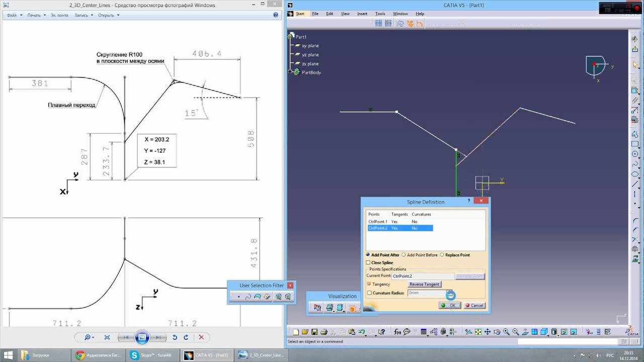Open Skype from the Windows taskbar
Image resolution: width=644 pixels, height=362 pixels.
[152, 355]
